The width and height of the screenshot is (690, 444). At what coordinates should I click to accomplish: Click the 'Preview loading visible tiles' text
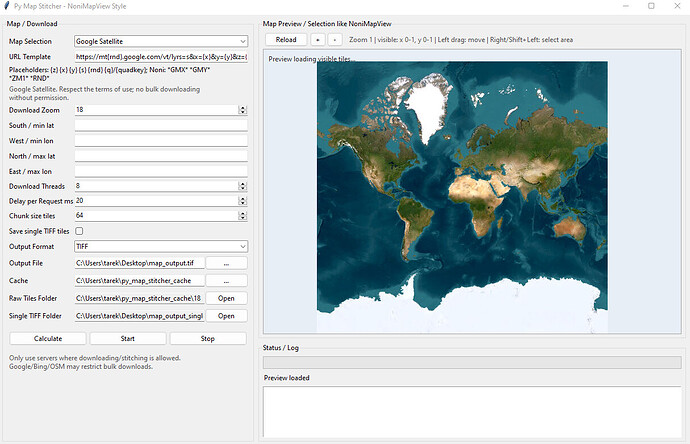pos(312,59)
